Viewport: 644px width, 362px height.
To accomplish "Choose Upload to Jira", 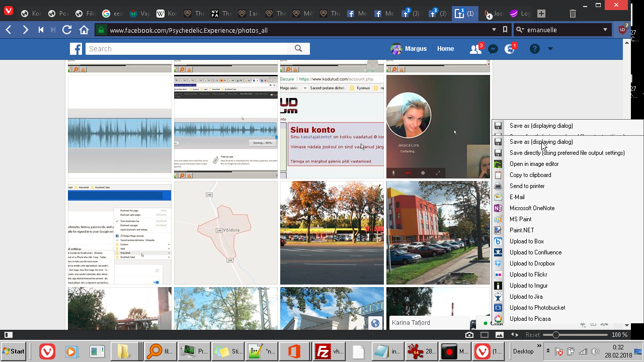I will tap(568, 297).
